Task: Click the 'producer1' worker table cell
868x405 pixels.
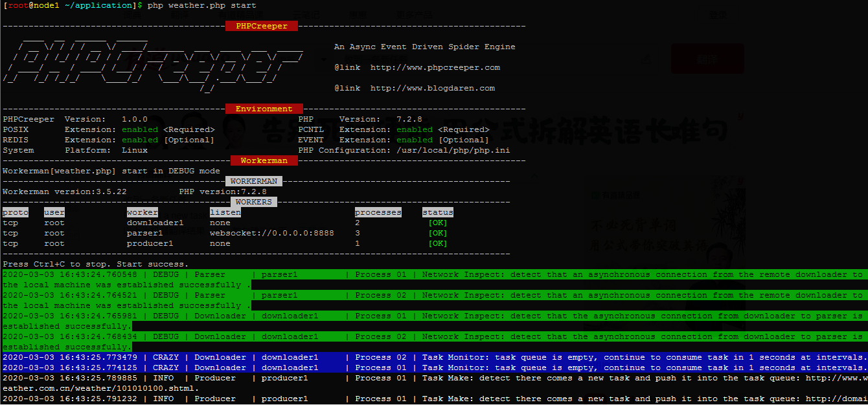Action: click(150, 243)
